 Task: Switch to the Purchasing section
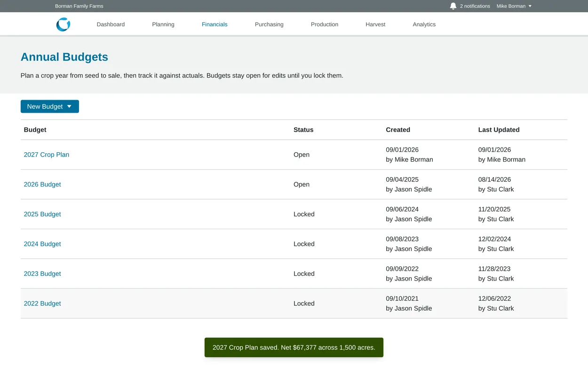click(269, 24)
